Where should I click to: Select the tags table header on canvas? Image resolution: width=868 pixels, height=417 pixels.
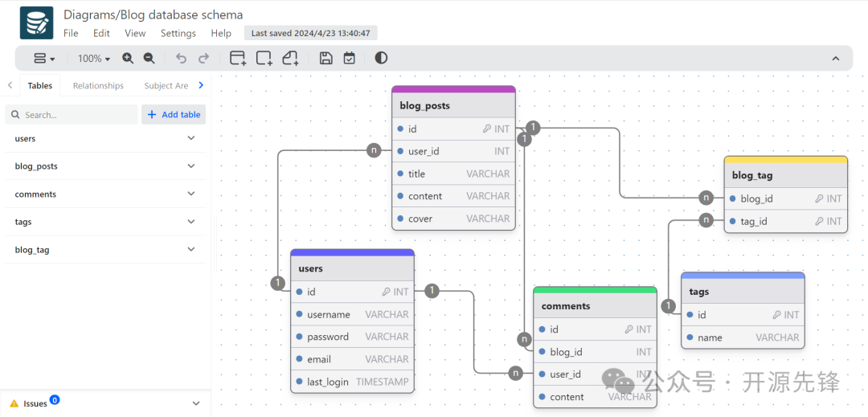pyautogui.click(x=743, y=292)
